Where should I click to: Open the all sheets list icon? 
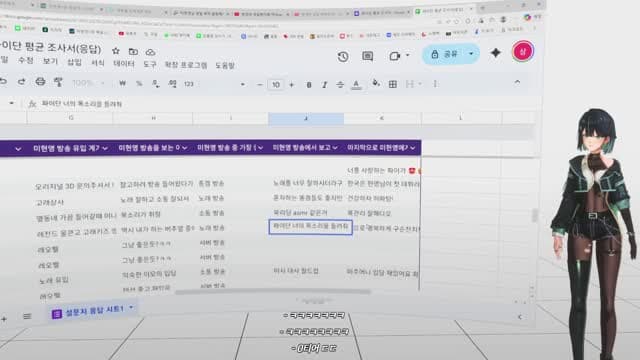27,316
